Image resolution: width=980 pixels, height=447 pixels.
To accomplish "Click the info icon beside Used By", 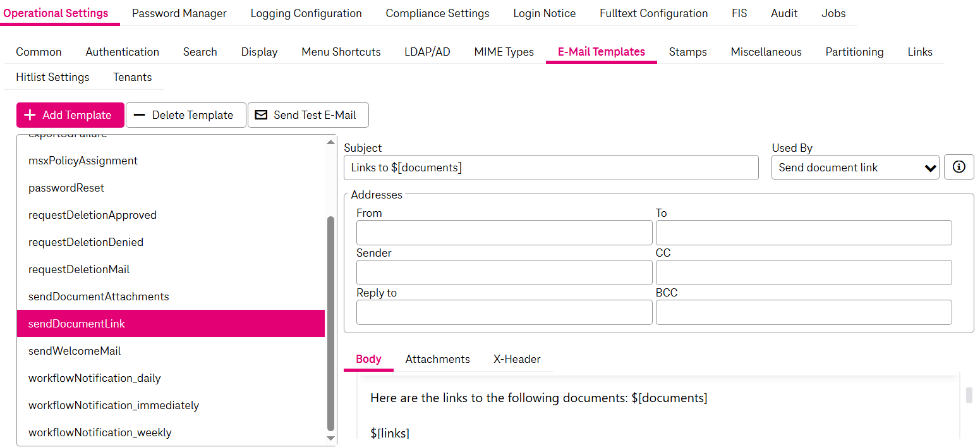I will [959, 168].
